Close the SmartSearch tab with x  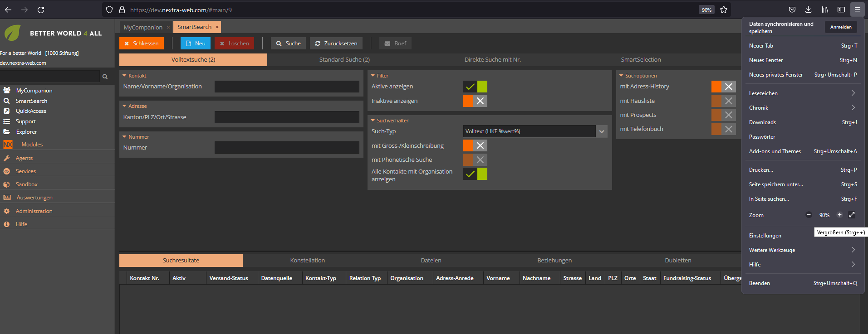pos(217,27)
